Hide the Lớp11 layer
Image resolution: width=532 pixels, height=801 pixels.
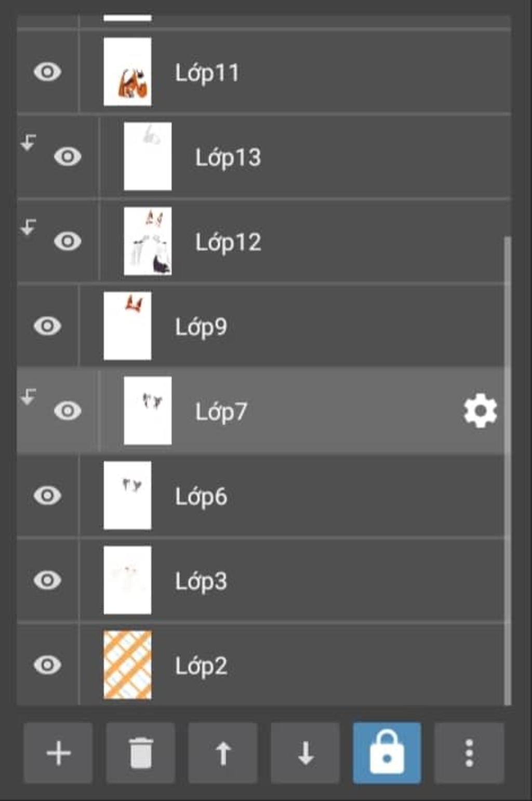point(47,72)
